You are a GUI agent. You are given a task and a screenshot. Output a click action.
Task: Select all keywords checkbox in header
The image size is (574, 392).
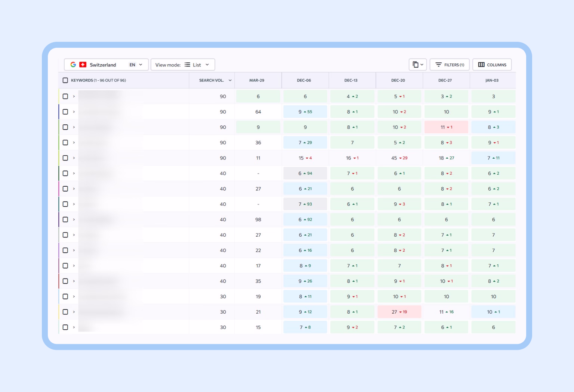pos(65,80)
